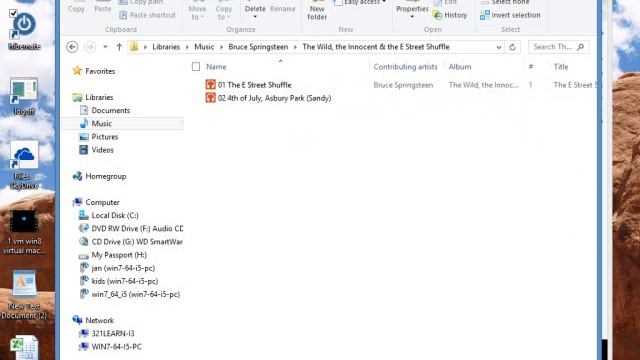Image resolution: width=640 pixels, height=360 pixels.
Task: Expand chevron after Bruce Springsteen breadcrumb
Action: click(x=295, y=47)
